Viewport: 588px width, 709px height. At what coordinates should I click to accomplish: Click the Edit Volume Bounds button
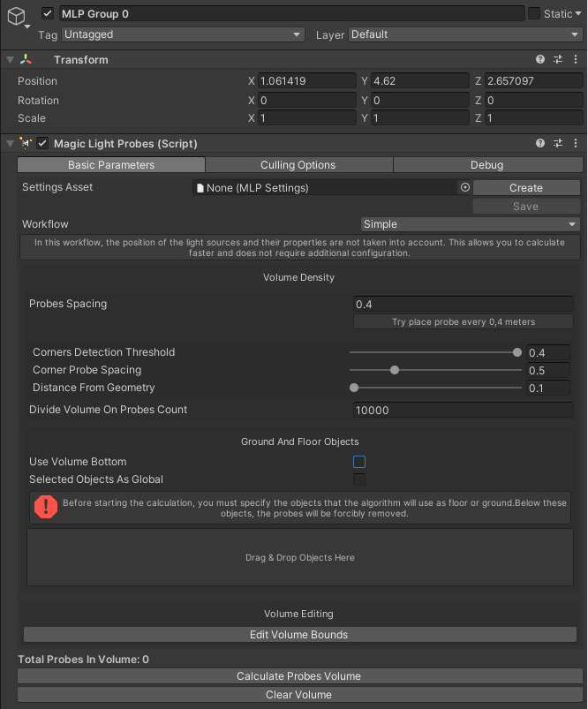[298, 635]
